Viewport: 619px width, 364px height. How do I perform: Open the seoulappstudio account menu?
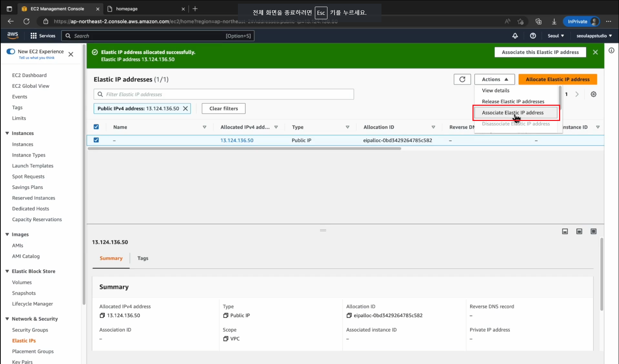coord(594,36)
